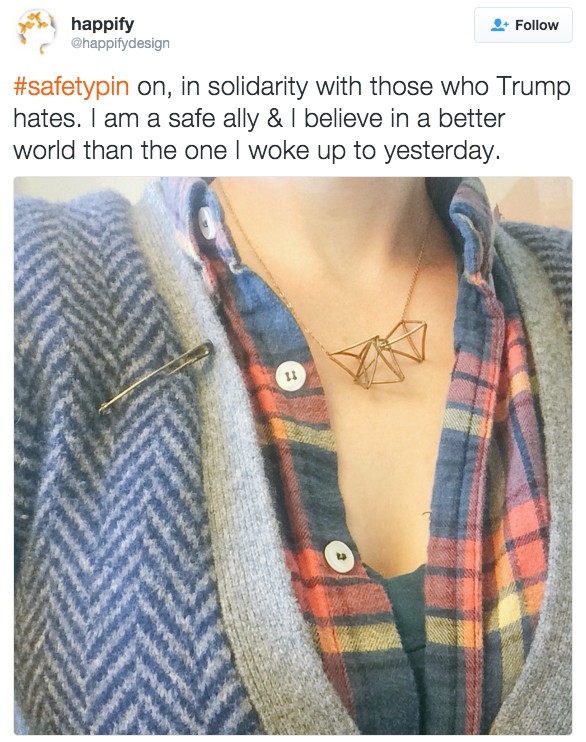Click the middle white button on plaid shirt
The height and width of the screenshot is (742, 586).
[290, 376]
